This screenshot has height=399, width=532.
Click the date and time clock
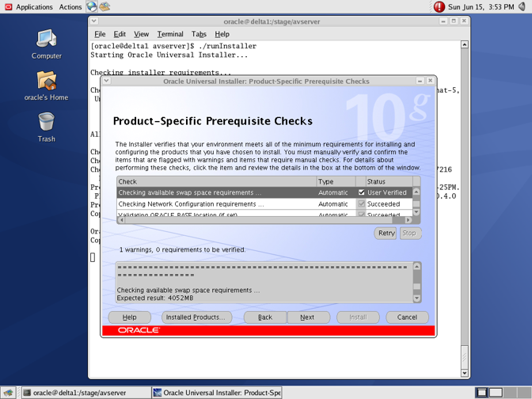point(481,7)
